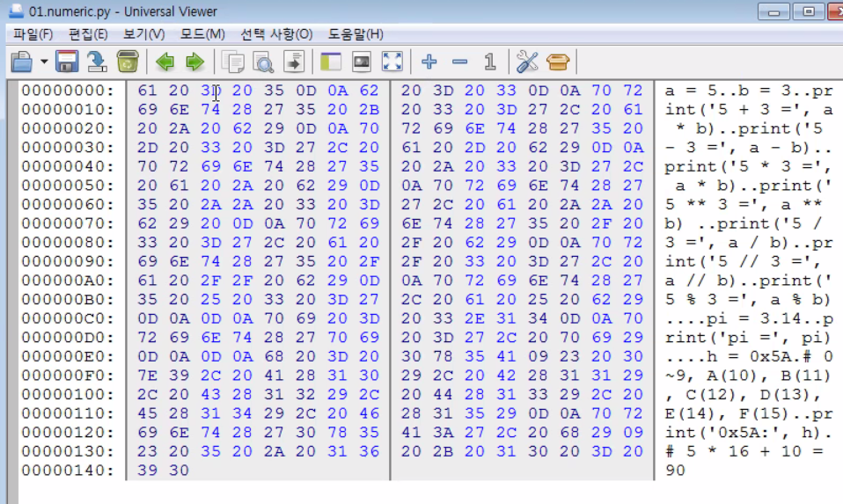Zoom in with the plus icon
The height and width of the screenshot is (504, 843).
pos(429,62)
